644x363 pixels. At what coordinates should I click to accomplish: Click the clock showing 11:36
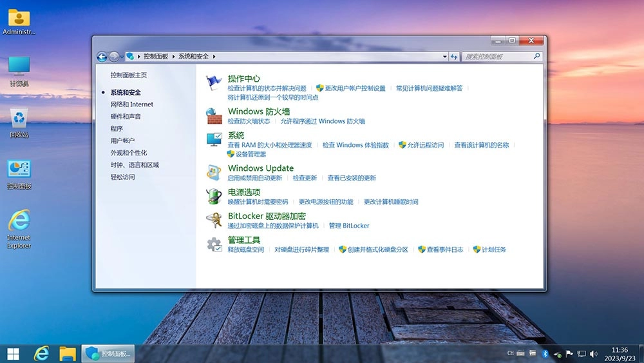(x=620, y=350)
